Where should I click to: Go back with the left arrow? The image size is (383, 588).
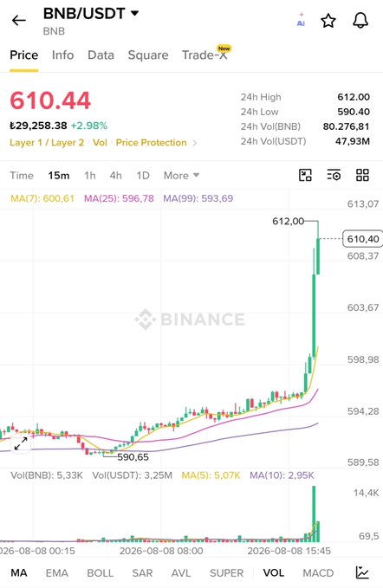click(x=19, y=20)
